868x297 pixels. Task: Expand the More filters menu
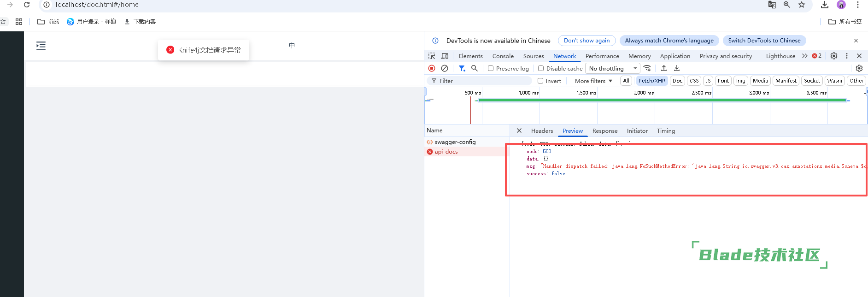click(593, 81)
